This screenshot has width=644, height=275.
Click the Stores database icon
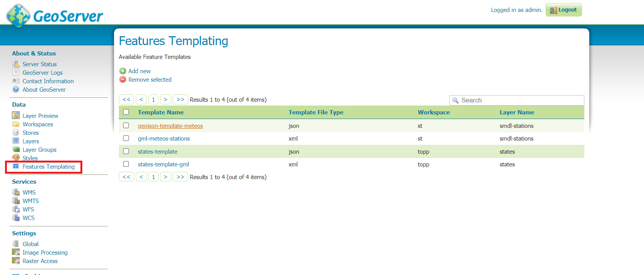pyautogui.click(x=16, y=132)
